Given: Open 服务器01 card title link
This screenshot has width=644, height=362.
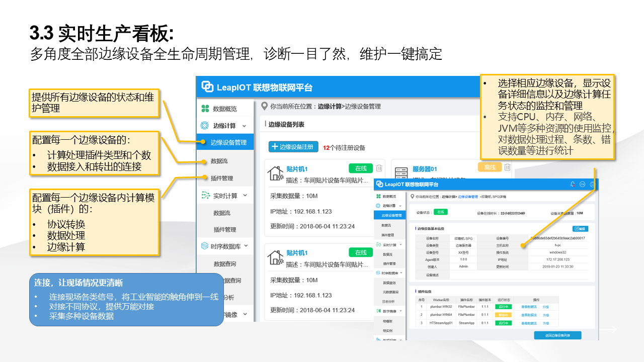Looking at the screenshot, I should 425,169.
